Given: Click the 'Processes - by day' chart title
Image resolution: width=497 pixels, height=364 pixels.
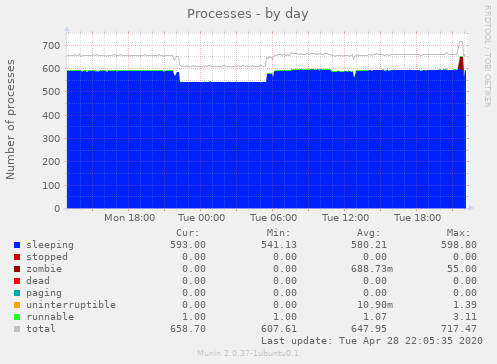Looking at the screenshot, I should [248, 14].
